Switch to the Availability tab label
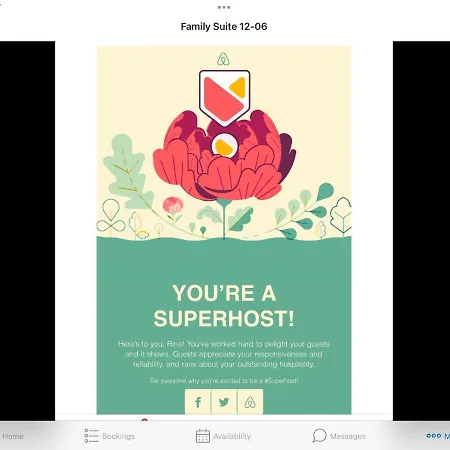Viewport: 450px width, 450px height. coord(232,436)
